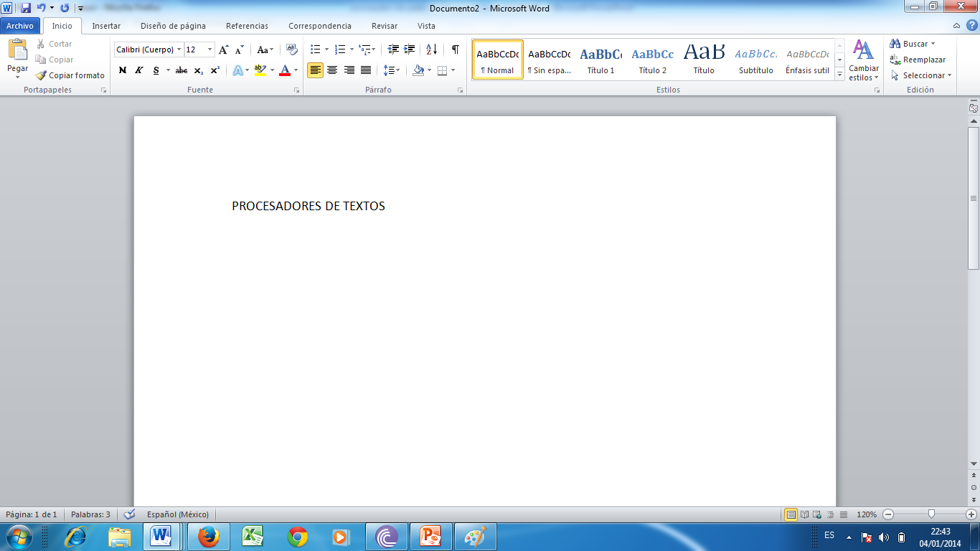Open the Diseño de página tab
980x551 pixels.
click(x=173, y=26)
